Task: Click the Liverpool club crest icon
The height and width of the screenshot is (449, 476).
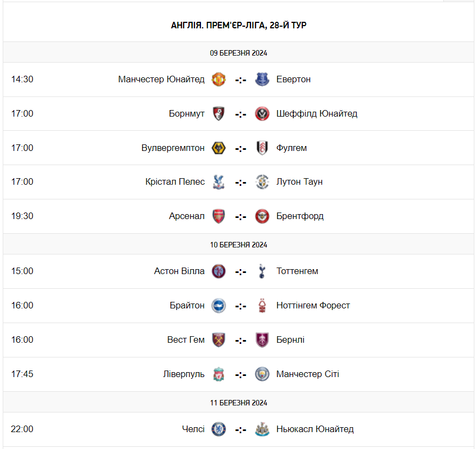Action: [x=219, y=374]
